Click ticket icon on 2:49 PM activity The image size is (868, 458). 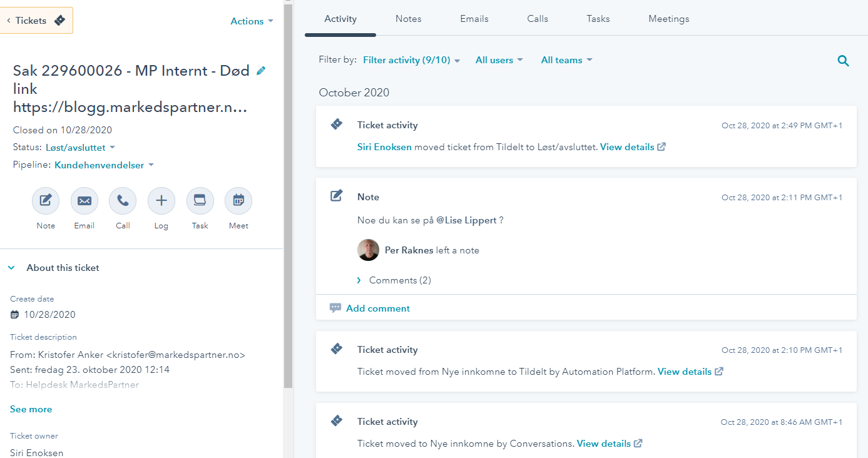(x=337, y=125)
